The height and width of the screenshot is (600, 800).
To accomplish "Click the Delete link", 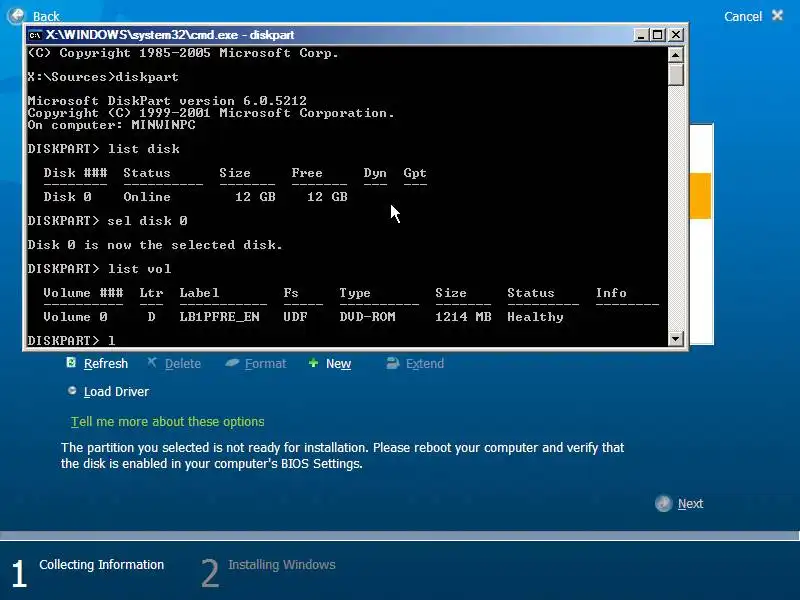I will (183, 364).
